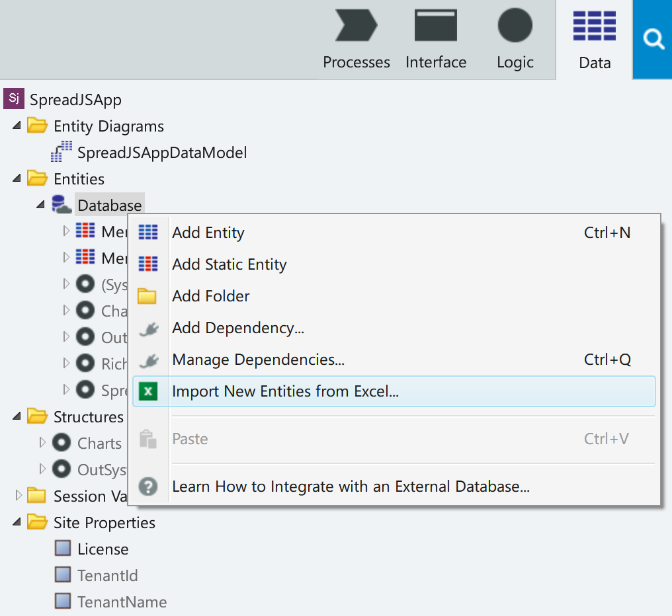The image size is (672, 616).
Task: Choose Add Folder from context menu
Action: click(394, 296)
